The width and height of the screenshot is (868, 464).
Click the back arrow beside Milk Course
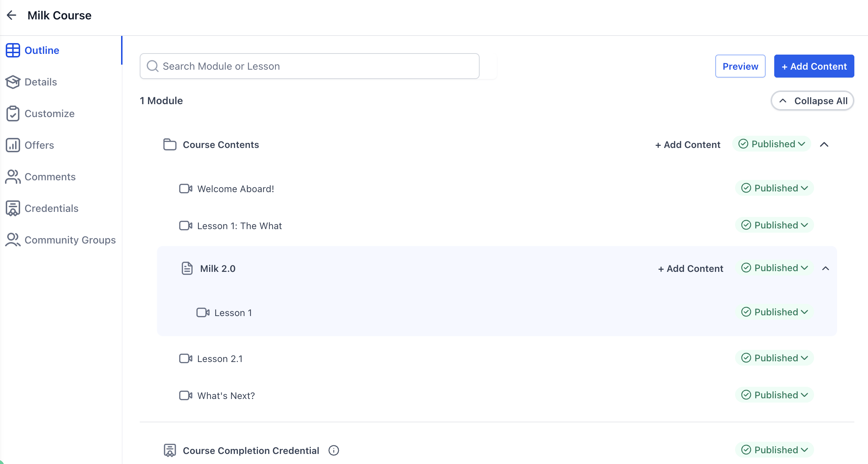point(11,15)
